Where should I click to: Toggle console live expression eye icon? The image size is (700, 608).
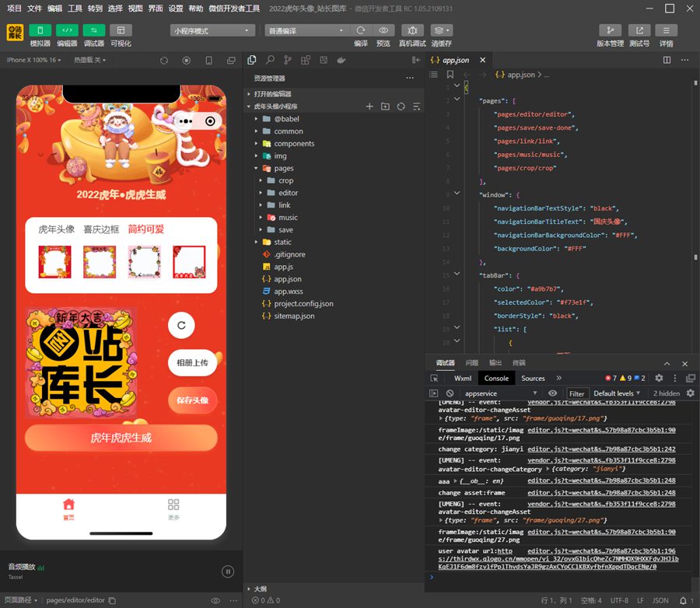tap(552, 393)
